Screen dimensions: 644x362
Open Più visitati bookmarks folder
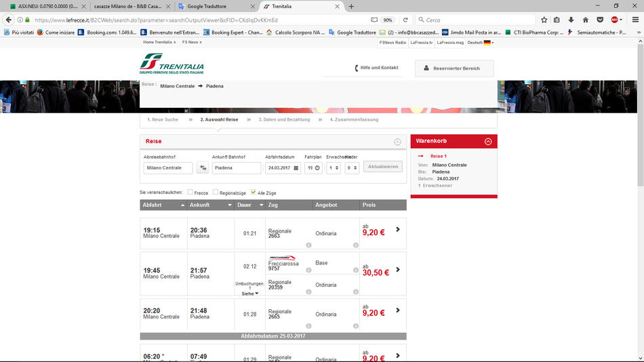pyautogui.click(x=18, y=32)
